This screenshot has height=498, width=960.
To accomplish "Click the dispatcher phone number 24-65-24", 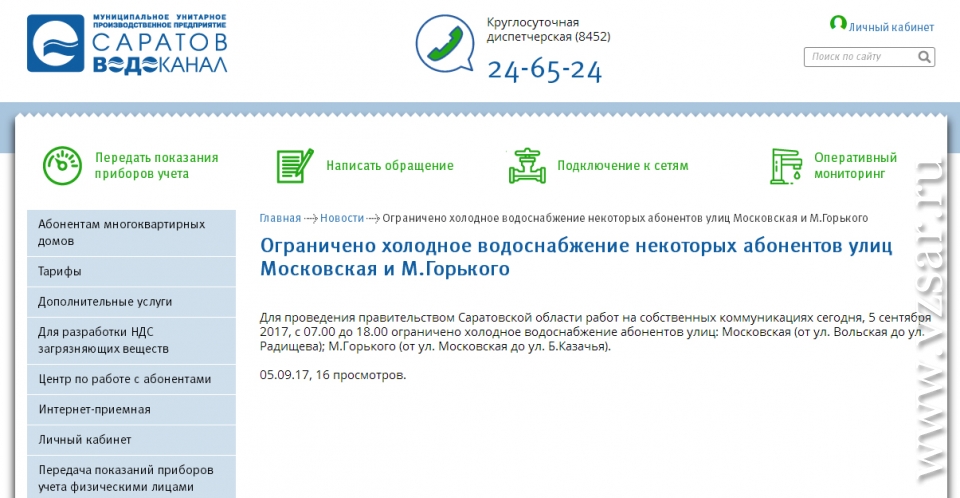I will click(545, 70).
